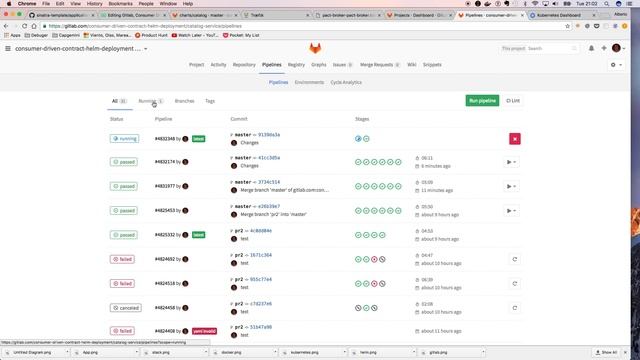The image size is (640, 360).
Task: Open the plus new-item icon in header
Action: pos(604,49)
